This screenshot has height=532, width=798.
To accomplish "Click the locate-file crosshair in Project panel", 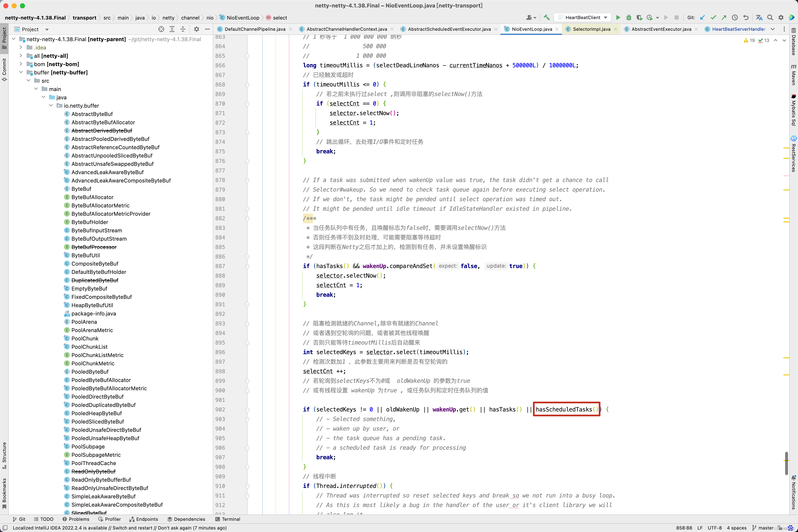I will [x=161, y=29].
